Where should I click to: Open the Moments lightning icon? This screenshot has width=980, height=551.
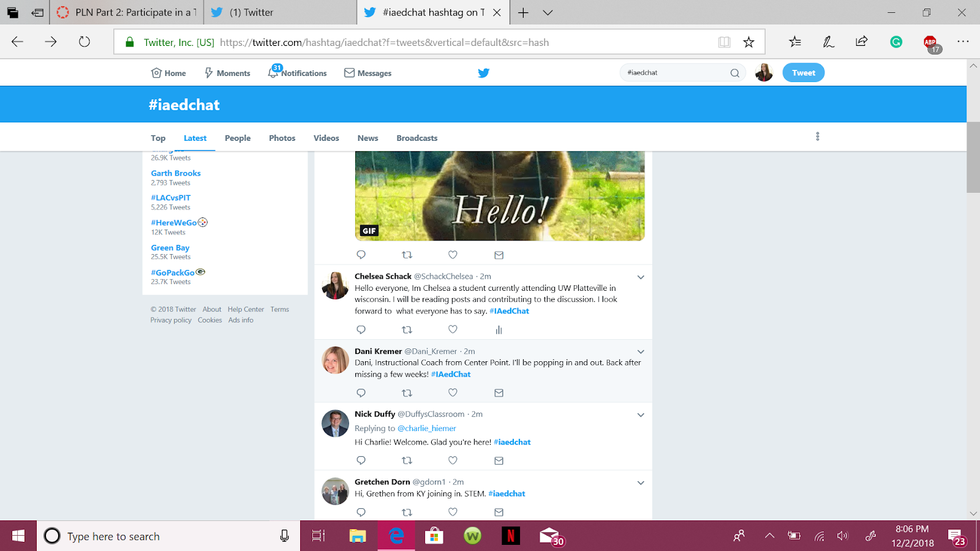click(226, 72)
